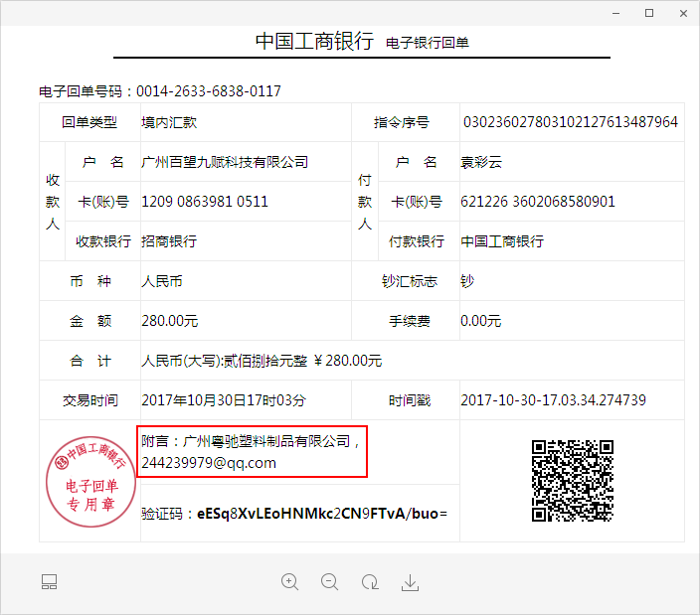Viewport: 700px width, 615px height.
Task: Click receipt number 0014-2633-6838-0117
Action: [x=209, y=91]
